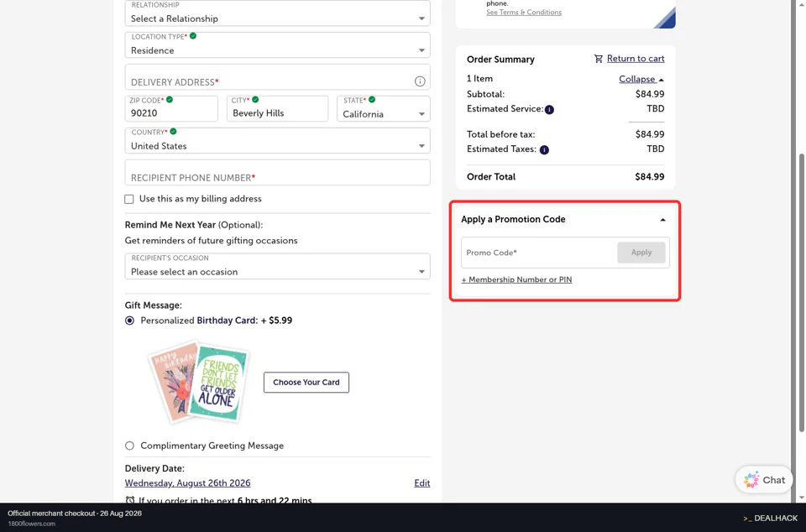This screenshot has width=806, height=532.
Task: Click the delivery address info icon
Action: click(420, 81)
